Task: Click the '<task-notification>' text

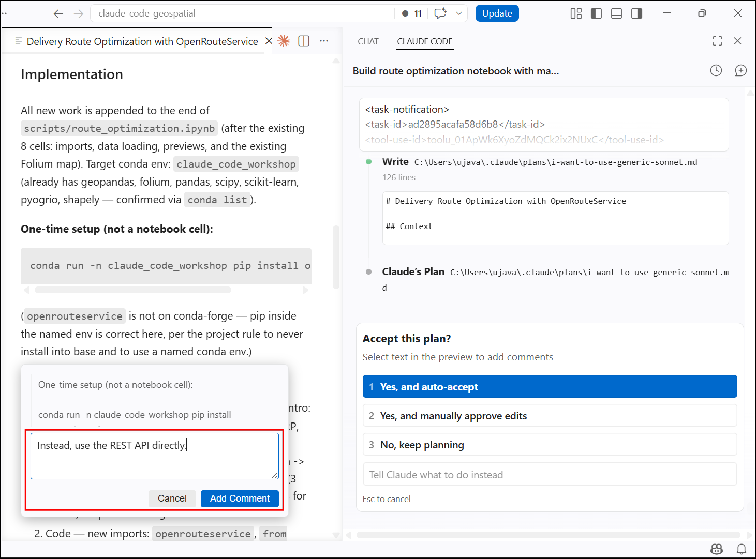Action: tap(407, 109)
